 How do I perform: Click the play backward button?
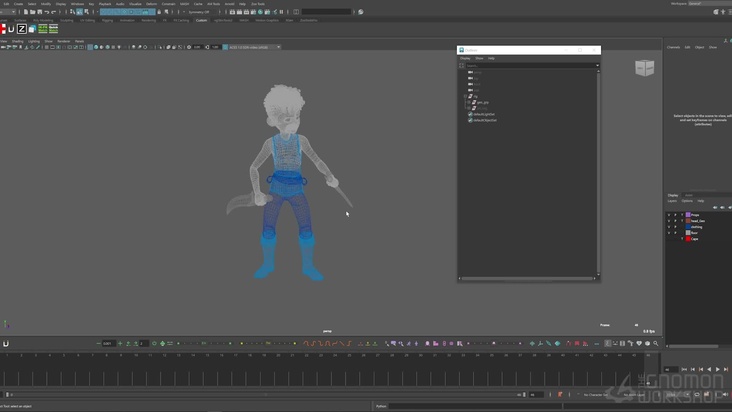pos(709,369)
